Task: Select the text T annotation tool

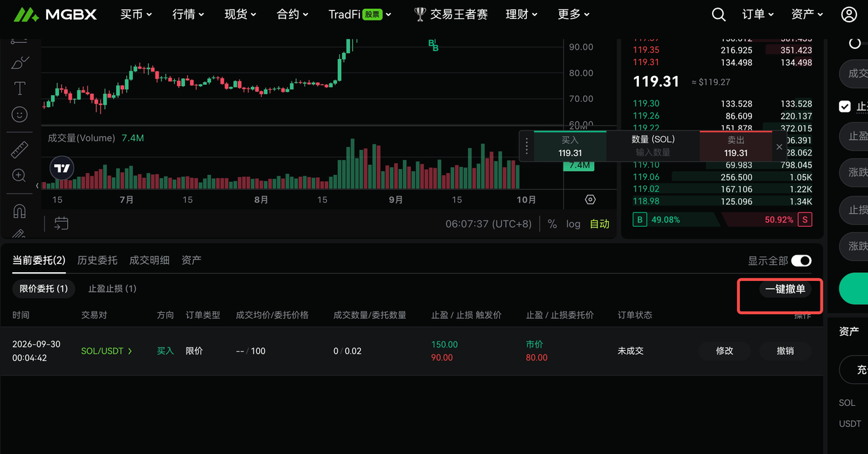Action: click(20, 88)
